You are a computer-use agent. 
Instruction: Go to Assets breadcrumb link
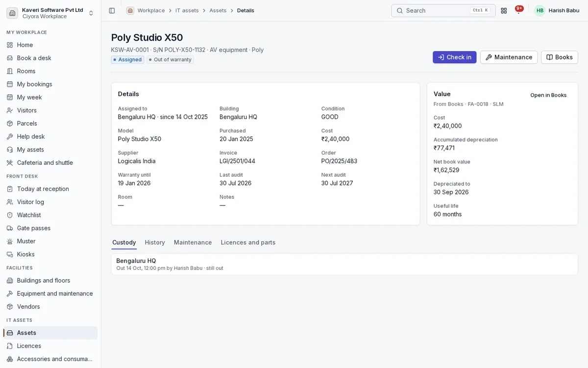point(218,10)
